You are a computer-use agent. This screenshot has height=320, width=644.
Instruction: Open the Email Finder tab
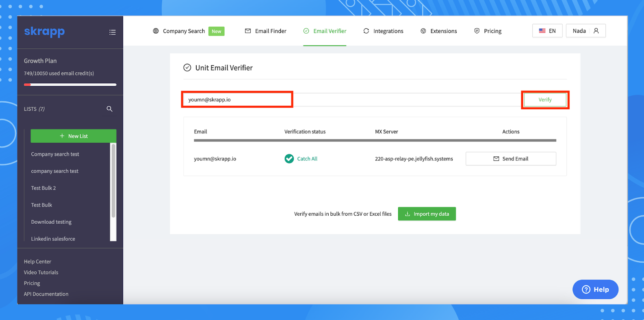(x=265, y=31)
